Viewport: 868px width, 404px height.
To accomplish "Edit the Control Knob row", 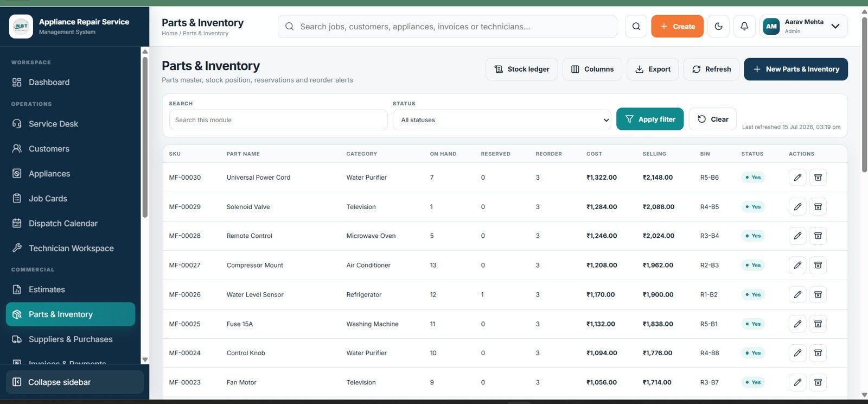I will [x=797, y=353].
